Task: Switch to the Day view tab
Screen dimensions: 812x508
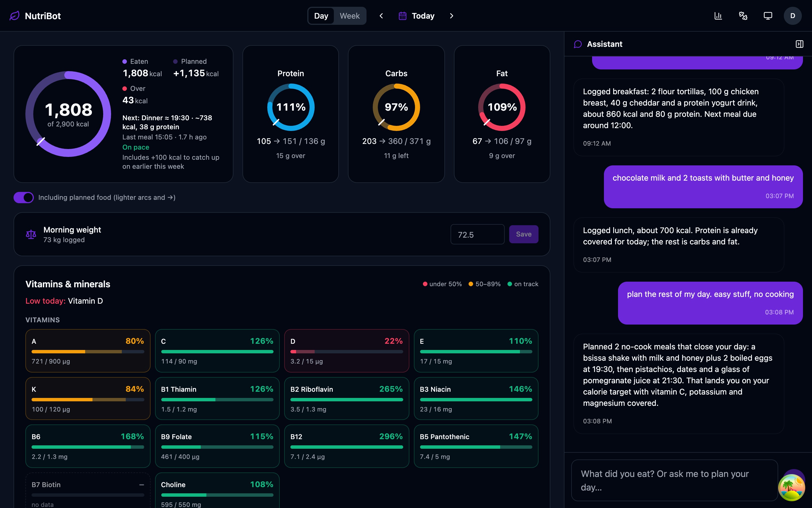Action: point(321,16)
